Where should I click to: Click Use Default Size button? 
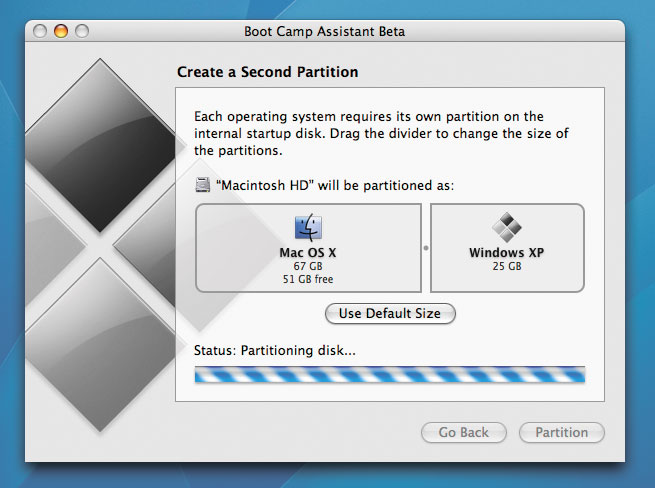390,313
